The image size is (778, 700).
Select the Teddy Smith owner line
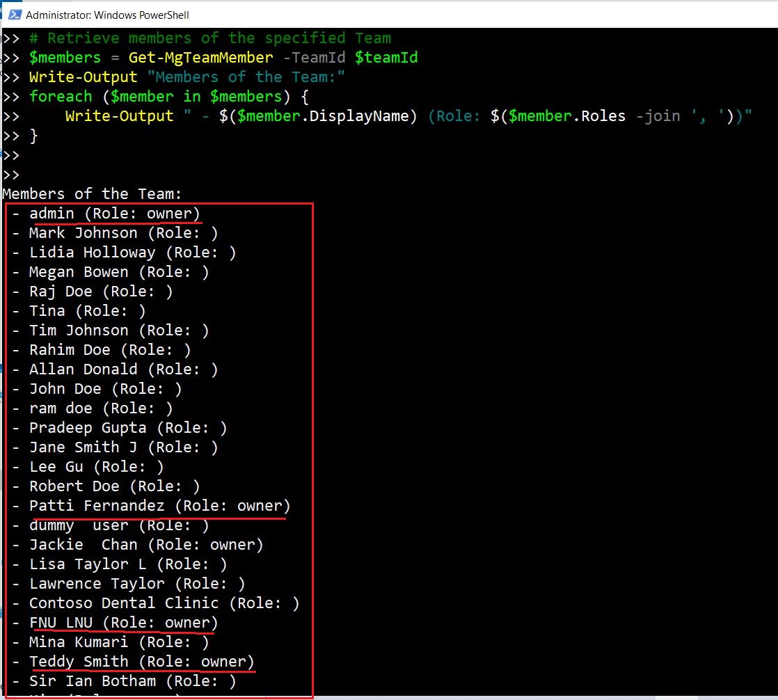click(141, 661)
